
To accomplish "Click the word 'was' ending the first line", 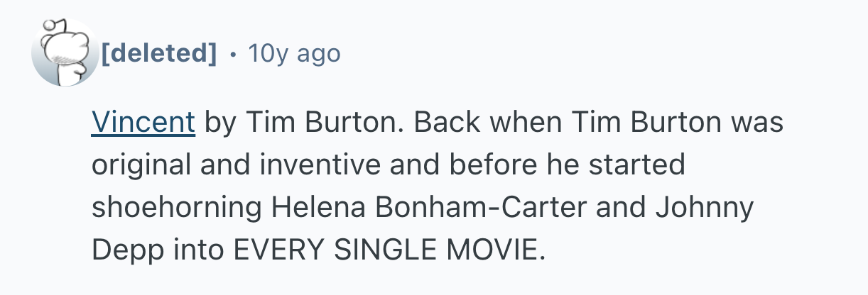I will click(x=758, y=123).
